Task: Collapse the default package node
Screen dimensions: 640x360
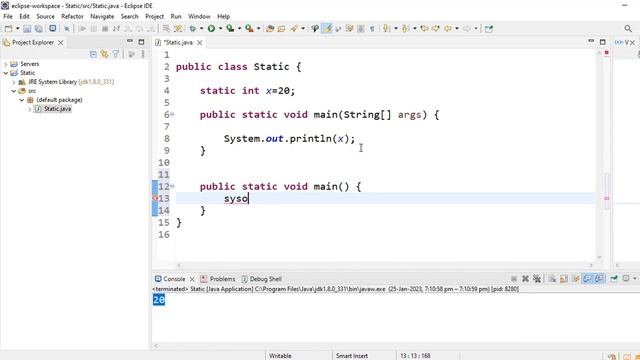Action: pos(21,100)
